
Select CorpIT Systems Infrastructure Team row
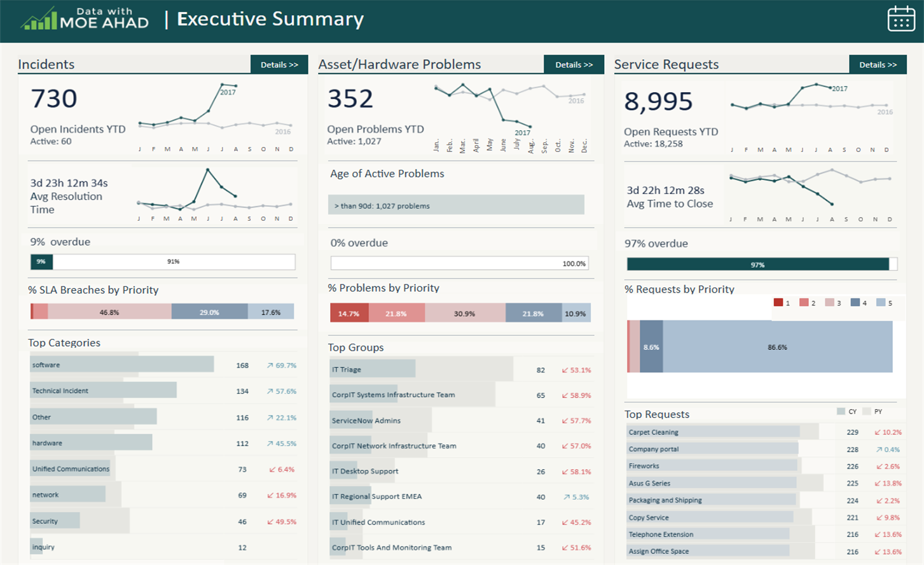pyautogui.click(x=461, y=394)
